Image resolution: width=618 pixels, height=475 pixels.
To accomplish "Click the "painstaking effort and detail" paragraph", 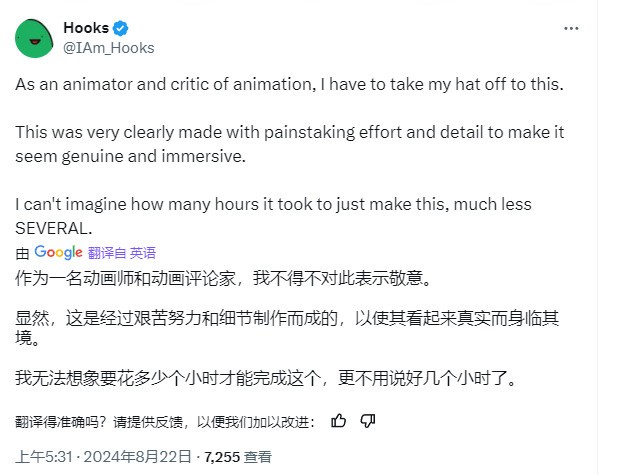I will tap(278, 145).
